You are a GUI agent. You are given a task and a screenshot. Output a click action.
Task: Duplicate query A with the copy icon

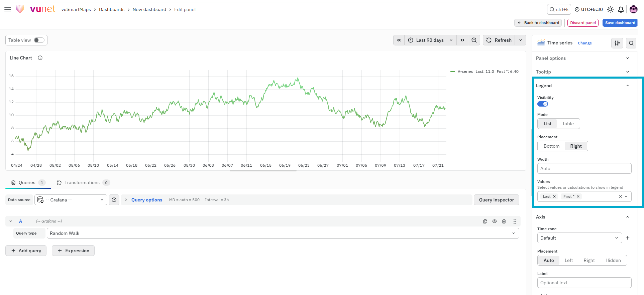coord(485,221)
